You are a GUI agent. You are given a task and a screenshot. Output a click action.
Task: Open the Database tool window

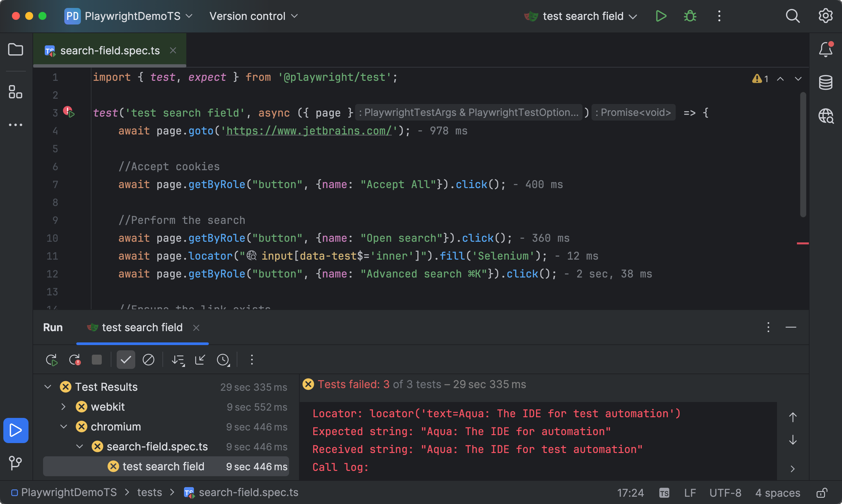(x=825, y=82)
